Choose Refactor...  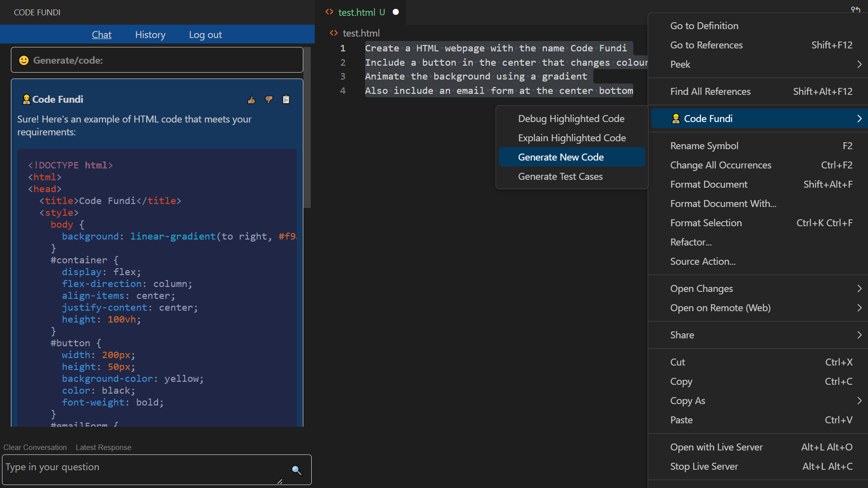pos(759,242)
